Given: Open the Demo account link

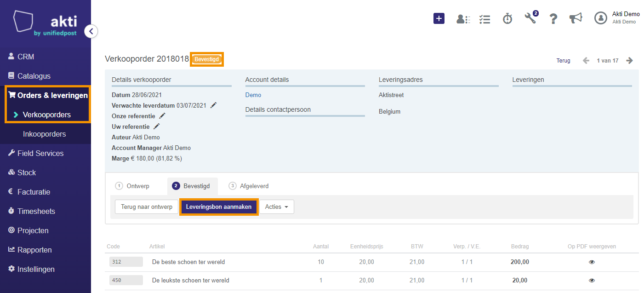Looking at the screenshot, I should point(253,95).
